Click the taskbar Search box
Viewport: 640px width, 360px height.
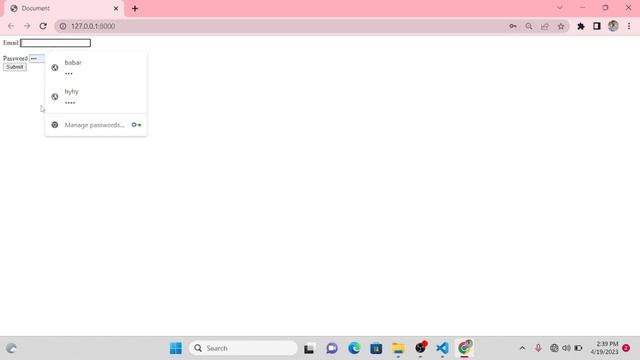pyautogui.click(x=243, y=348)
